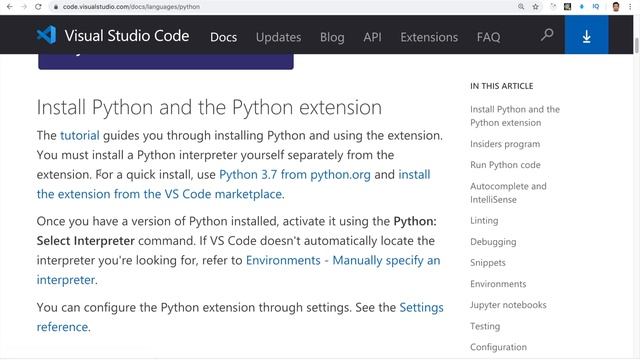Jump to Insiders program section
Image resolution: width=640 pixels, height=360 pixels.
click(x=505, y=144)
